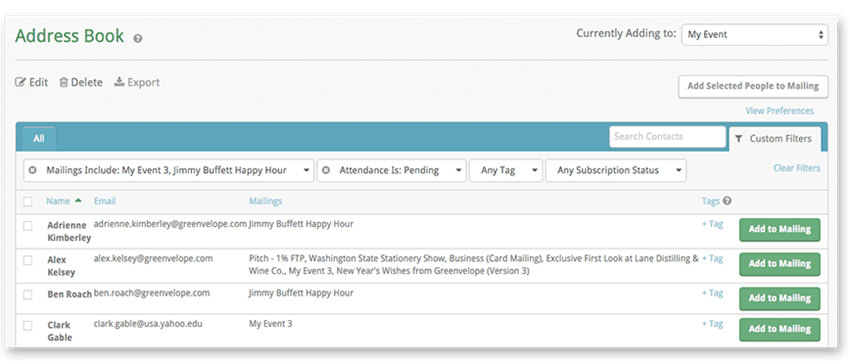Click the Address Book page title
The height and width of the screenshot is (364, 850).
point(69,36)
